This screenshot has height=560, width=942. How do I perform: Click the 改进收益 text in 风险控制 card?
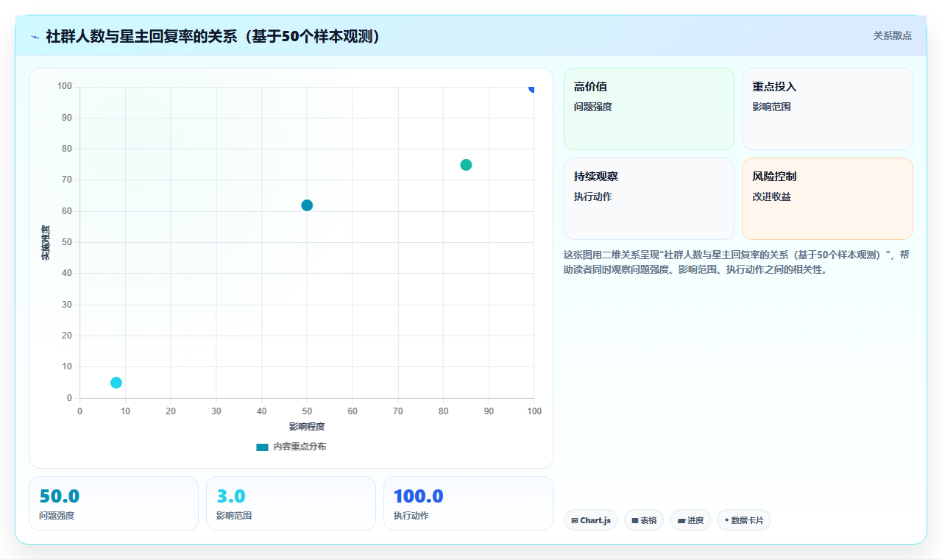point(771,196)
